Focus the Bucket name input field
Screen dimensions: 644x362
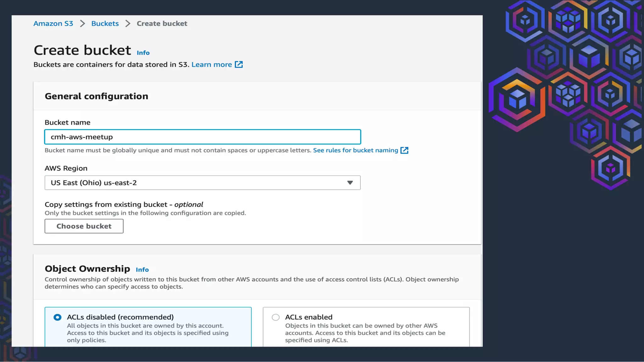click(203, 137)
